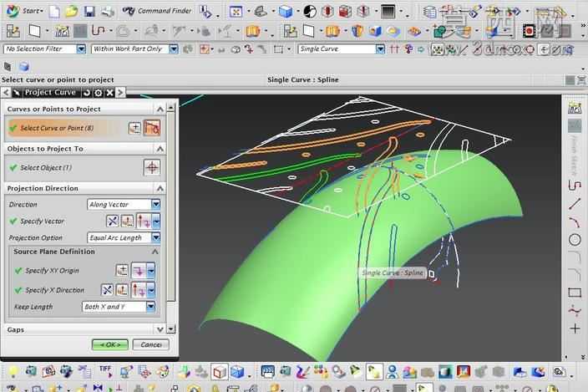Click the Curve selection icon beside Select Curve
Image resolution: width=588 pixels, height=392 pixels.
click(152, 128)
